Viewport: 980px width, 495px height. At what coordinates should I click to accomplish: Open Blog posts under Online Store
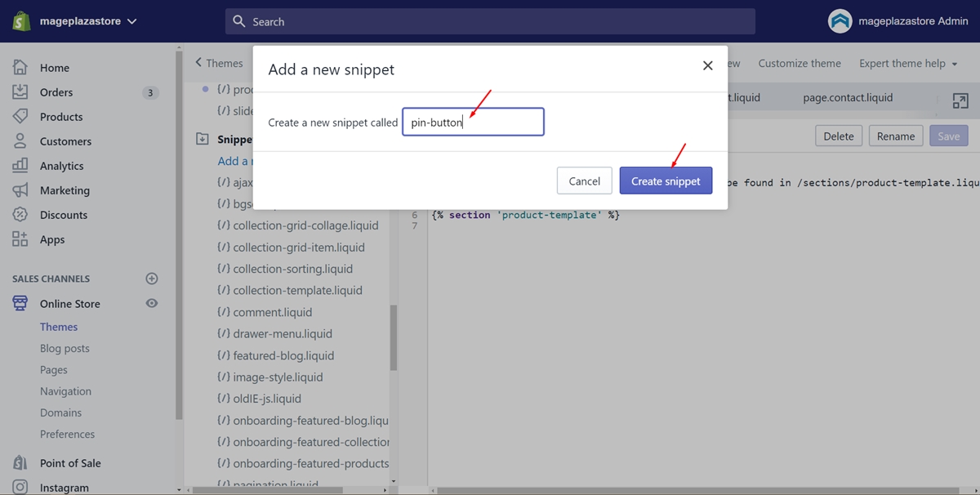(x=65, y=348)
